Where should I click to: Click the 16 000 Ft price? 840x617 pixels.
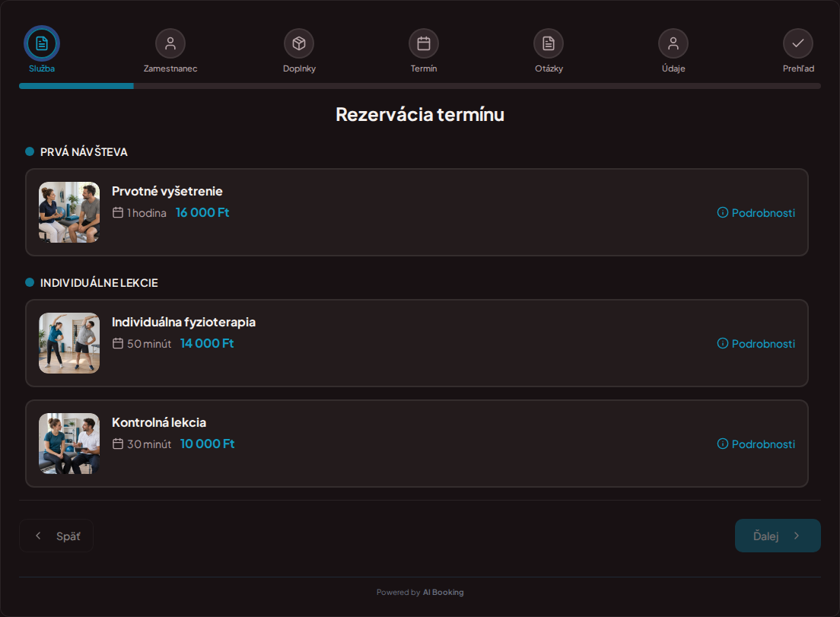(202, 212)
